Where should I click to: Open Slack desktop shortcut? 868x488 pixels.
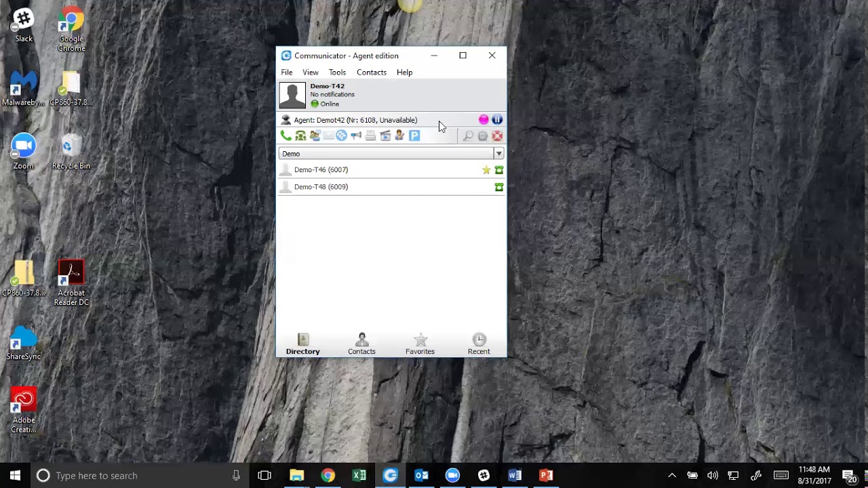click(24, 26)
